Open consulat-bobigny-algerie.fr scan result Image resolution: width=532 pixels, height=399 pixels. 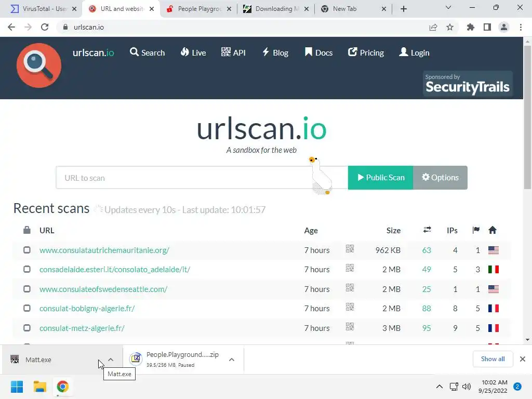pyautogui.click(x=87, y=309)
